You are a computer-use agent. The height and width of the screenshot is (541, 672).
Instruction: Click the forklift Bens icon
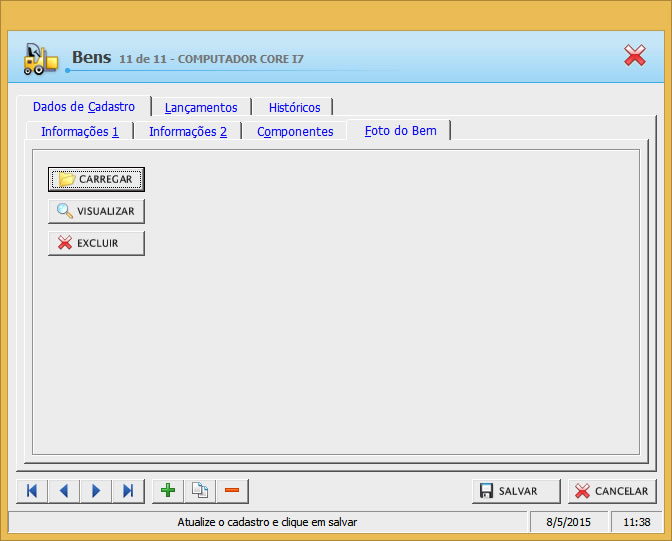(x=40, y=59)
